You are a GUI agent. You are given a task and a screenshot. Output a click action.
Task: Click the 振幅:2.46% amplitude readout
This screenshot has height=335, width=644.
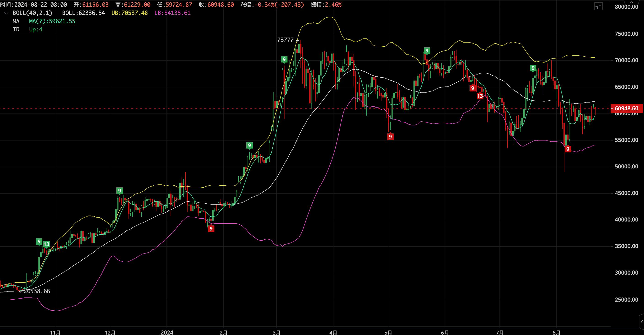click(326, 5)
